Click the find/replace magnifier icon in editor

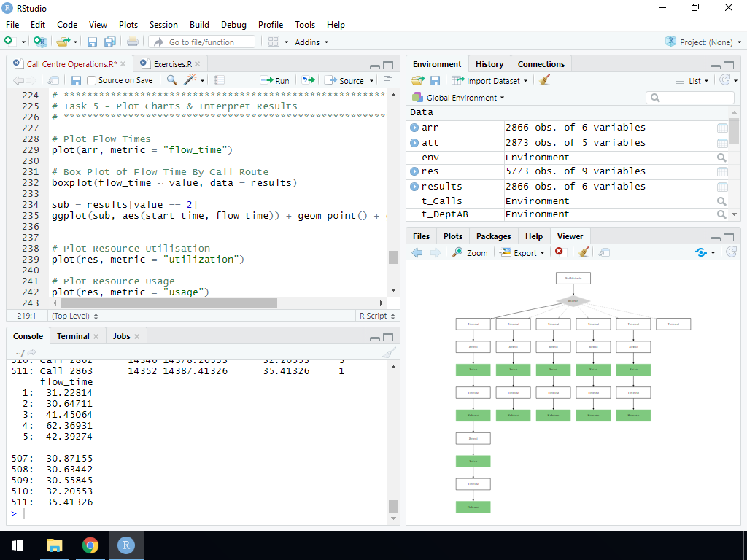coord(172,80)
